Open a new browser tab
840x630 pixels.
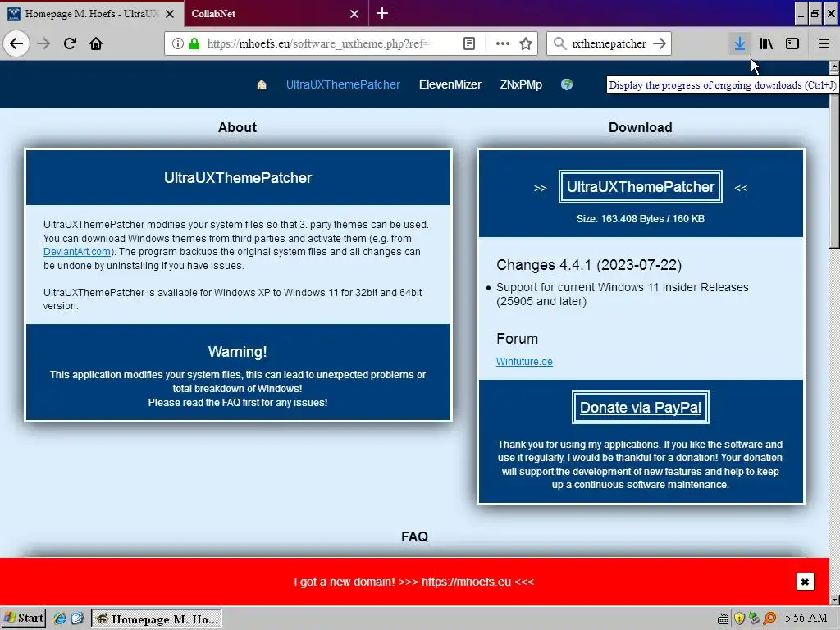tap(382, 13)
